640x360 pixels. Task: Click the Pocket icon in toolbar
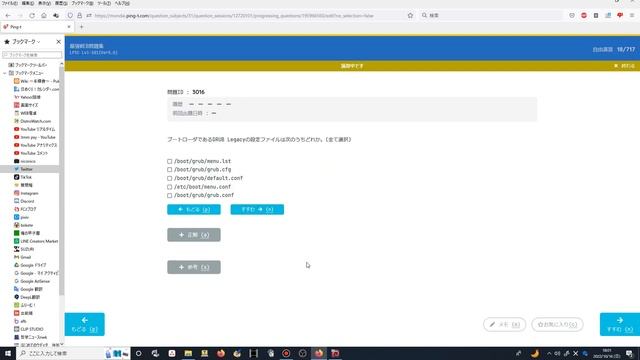click(x=572, y=16)
